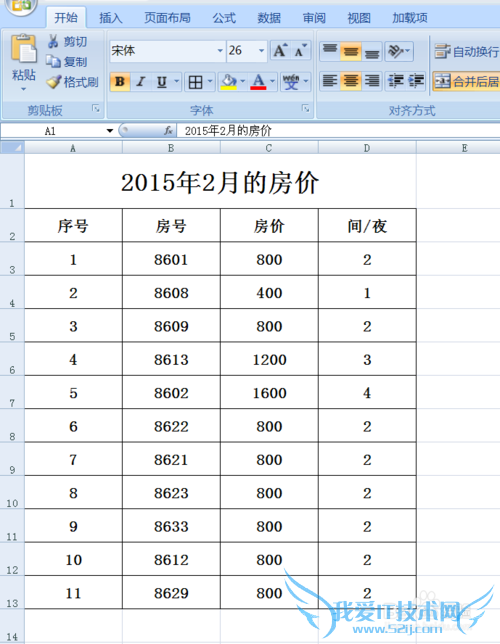
Task: Expand the fill color dropdown arrow
Action: point(243,81)
